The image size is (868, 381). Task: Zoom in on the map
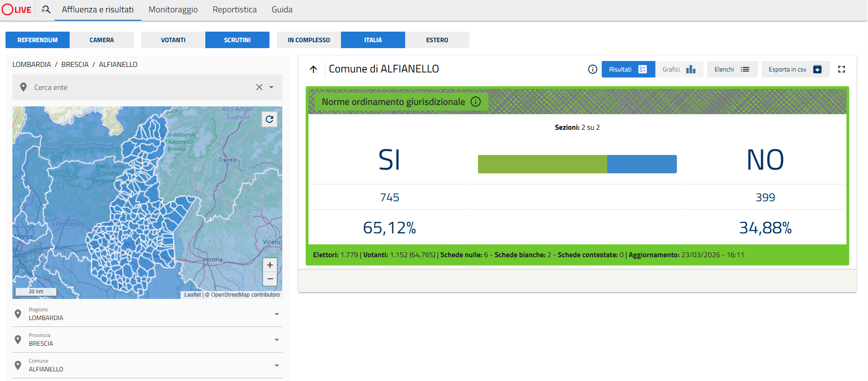(270, 265)
